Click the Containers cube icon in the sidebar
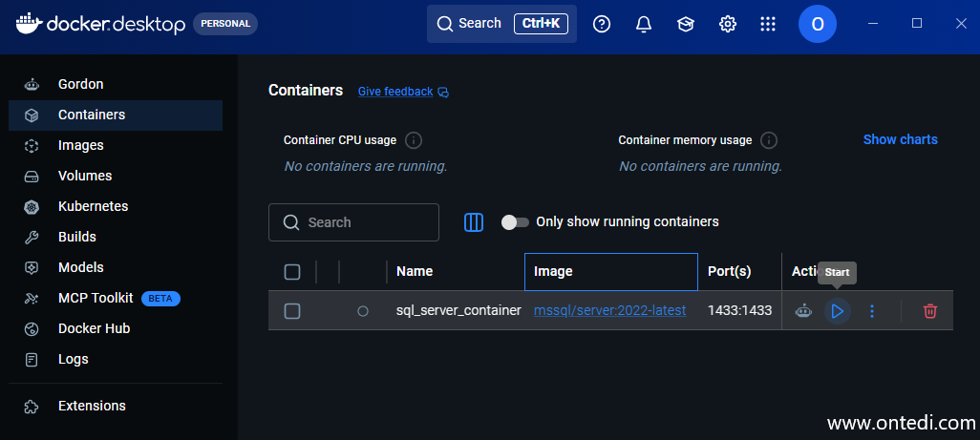Viewport: 980px width, 440px height. click(32, 115)
